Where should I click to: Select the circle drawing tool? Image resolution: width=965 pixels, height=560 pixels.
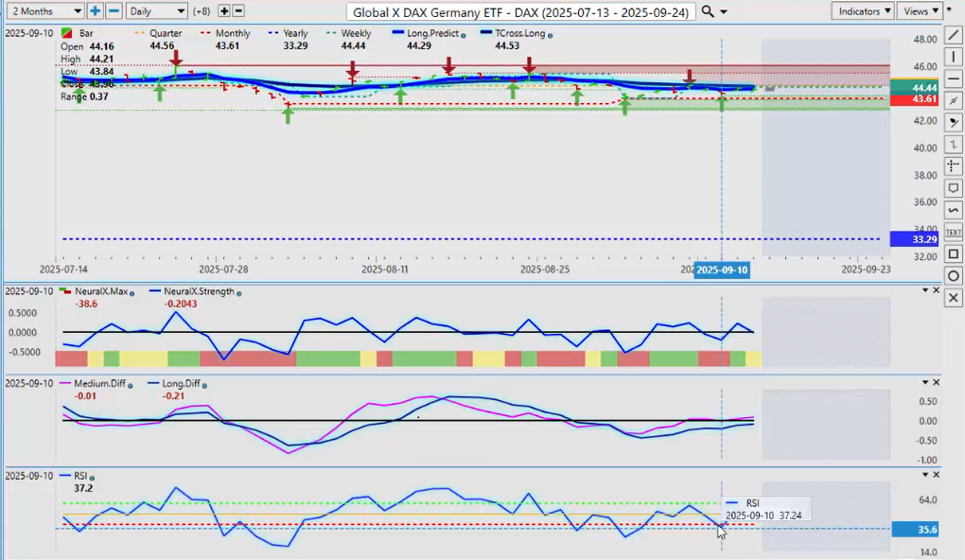pos(954,275)
